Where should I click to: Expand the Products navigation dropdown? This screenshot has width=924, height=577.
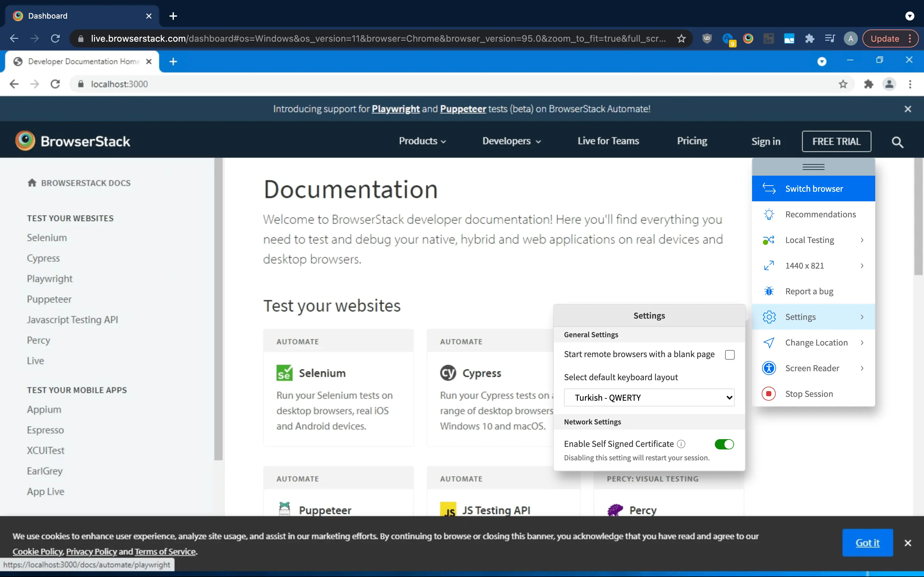(x=422, y=141)
